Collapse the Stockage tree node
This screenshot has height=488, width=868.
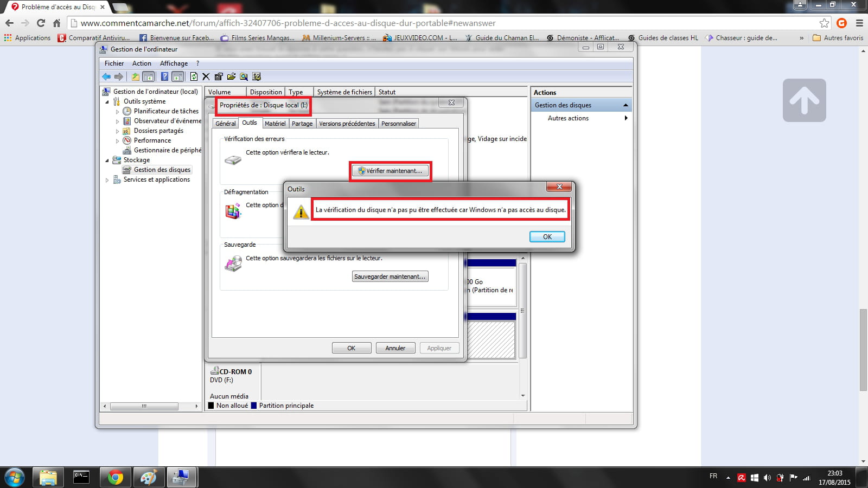click(107, 160)
